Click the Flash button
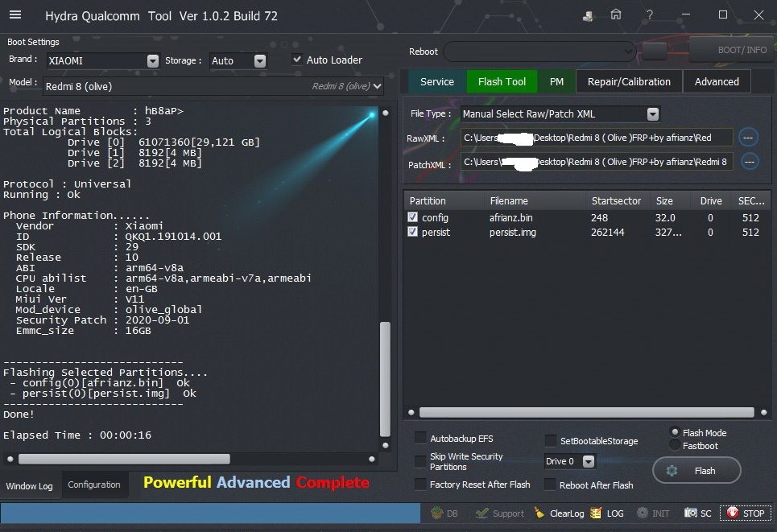The image size is (777, 532). click(x=696, y=471)
